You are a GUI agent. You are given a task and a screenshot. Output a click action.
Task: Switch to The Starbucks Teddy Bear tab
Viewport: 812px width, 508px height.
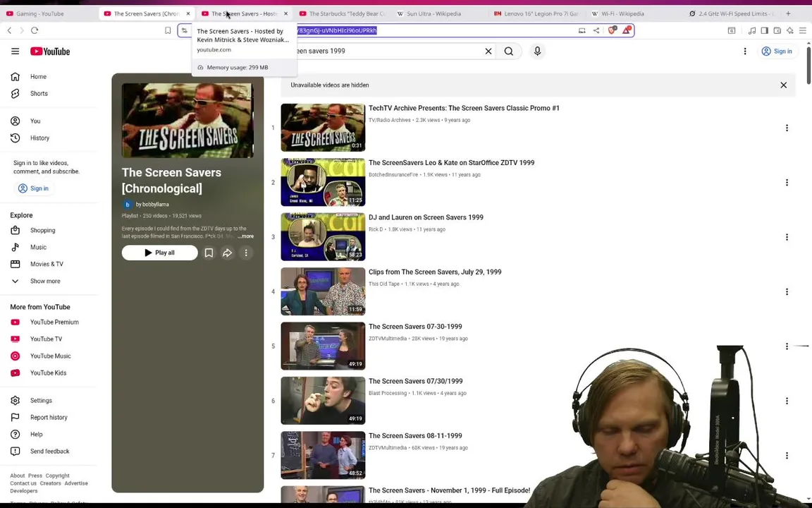(x=343, y=13)
